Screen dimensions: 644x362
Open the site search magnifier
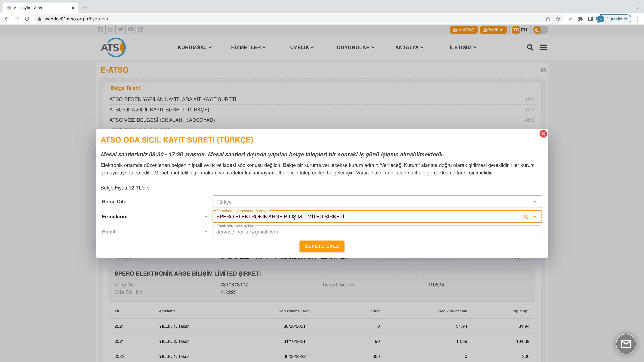click(x=530, y=47)
